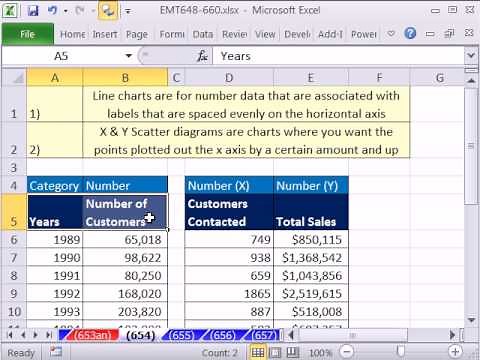This screenshot has width=480, height=360.
Task: Switch to Page Layout view icon
Action: [x=275, y=352]
